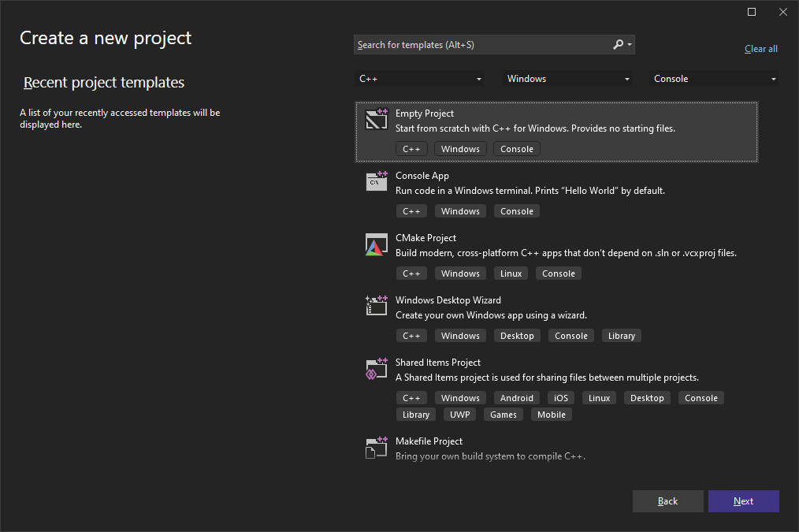Screen dimensions: 799x532
Task: Click the Back button
Action: [x=668, y=501]
